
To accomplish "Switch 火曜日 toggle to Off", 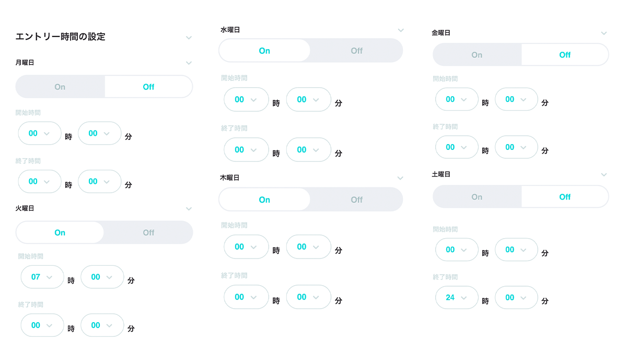I will point(148,232).
